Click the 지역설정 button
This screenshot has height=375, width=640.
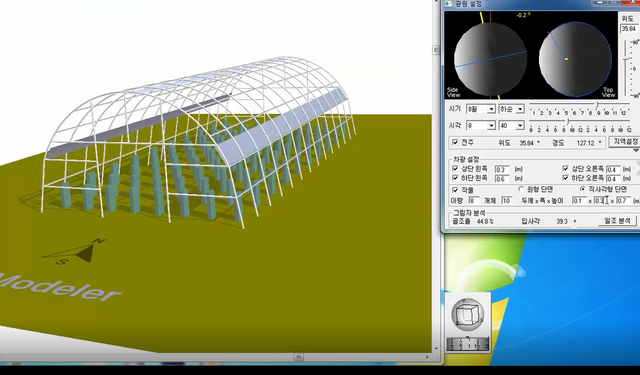[624, 142]
